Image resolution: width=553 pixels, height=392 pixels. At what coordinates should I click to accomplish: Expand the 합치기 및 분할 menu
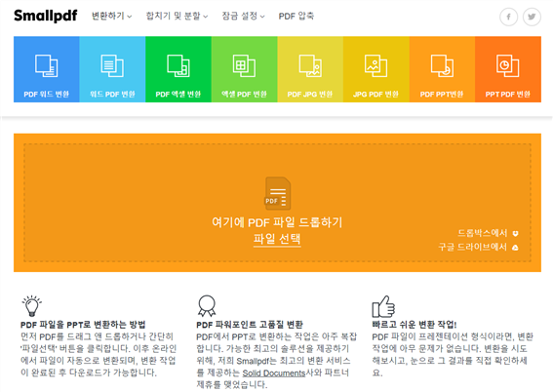177,16
